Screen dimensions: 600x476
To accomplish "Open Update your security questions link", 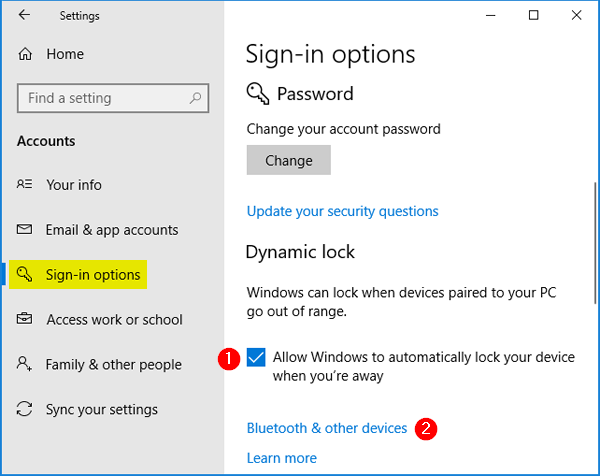I will click(x=342, y=211).
